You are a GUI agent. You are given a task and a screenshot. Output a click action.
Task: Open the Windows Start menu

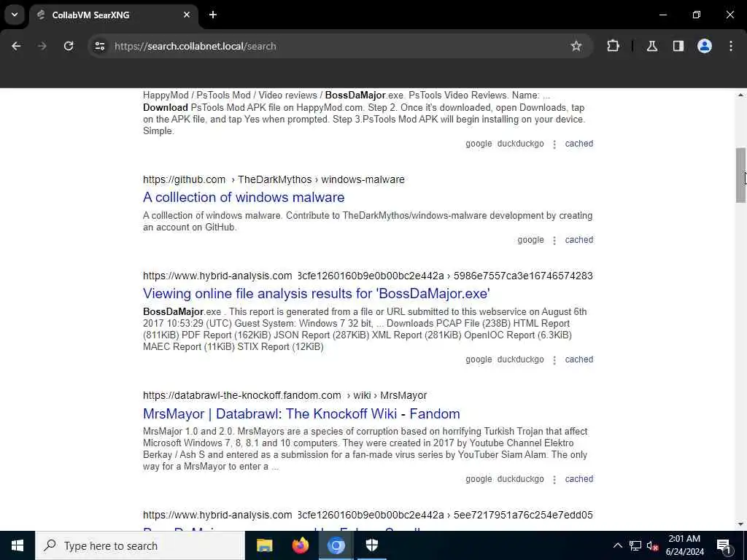(x=18, y=545)
